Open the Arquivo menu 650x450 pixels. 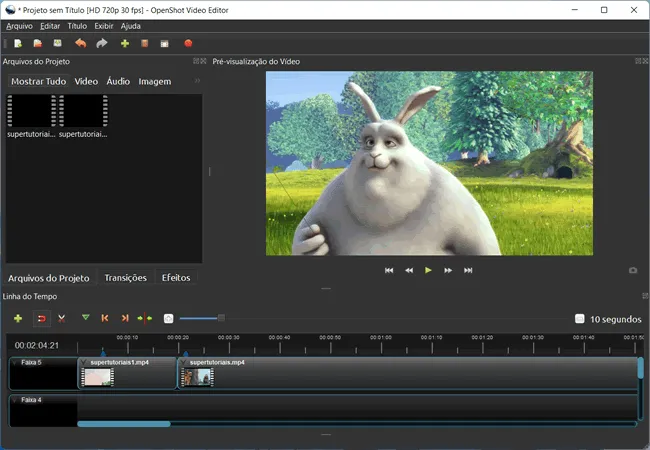coord(19,26)
